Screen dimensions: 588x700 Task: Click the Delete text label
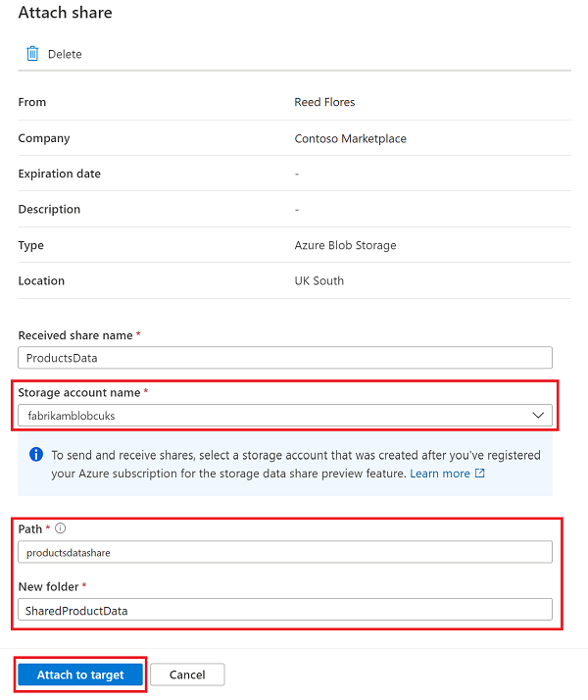pyautogui.click(x=65, y=54)
